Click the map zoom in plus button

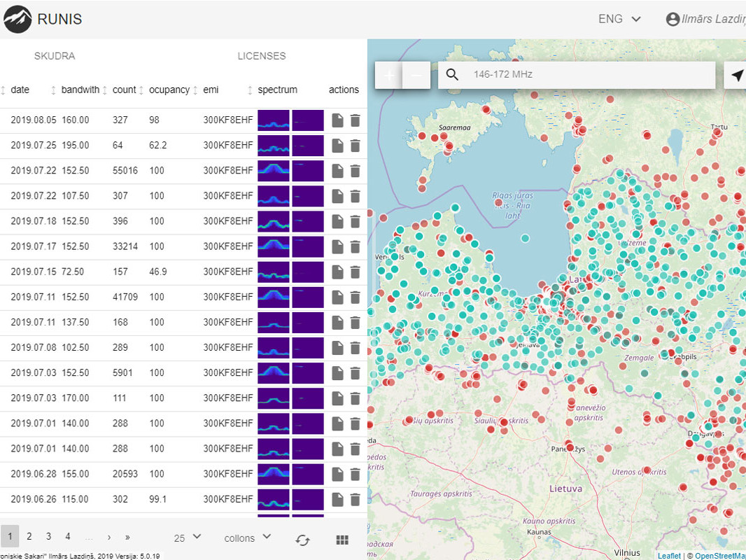389,75
